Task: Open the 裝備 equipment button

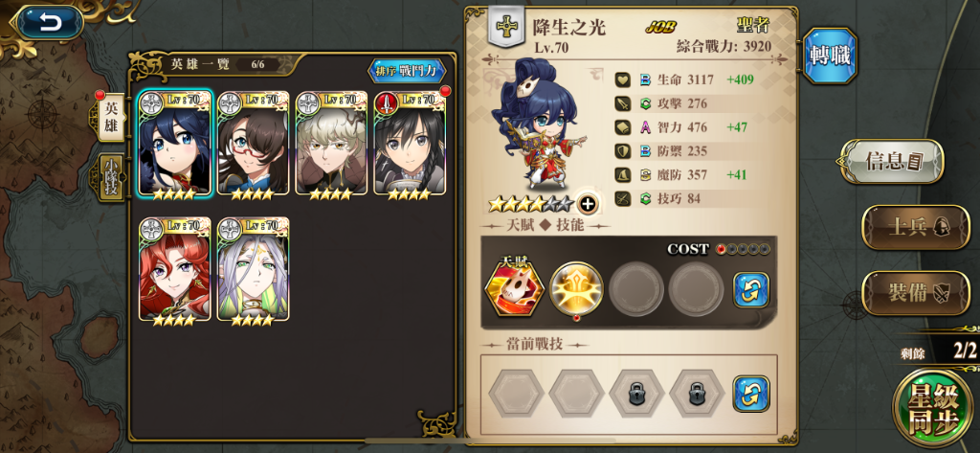Action: pyautogui.click(x=916, y=293)
